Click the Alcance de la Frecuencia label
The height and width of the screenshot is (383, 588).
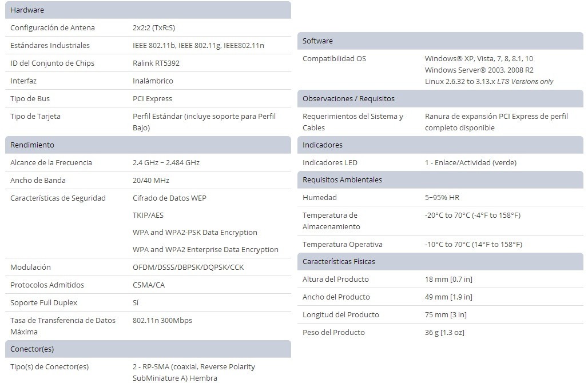[51, 163]
